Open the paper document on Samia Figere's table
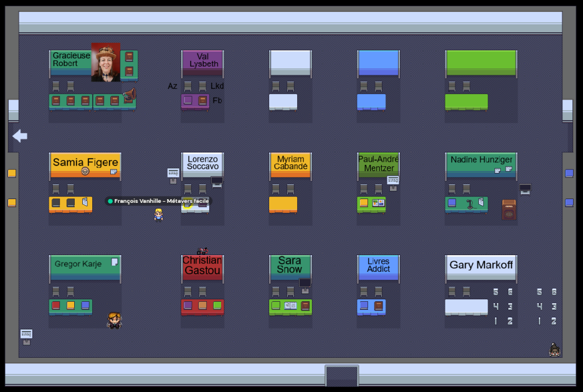 (85, 202)
